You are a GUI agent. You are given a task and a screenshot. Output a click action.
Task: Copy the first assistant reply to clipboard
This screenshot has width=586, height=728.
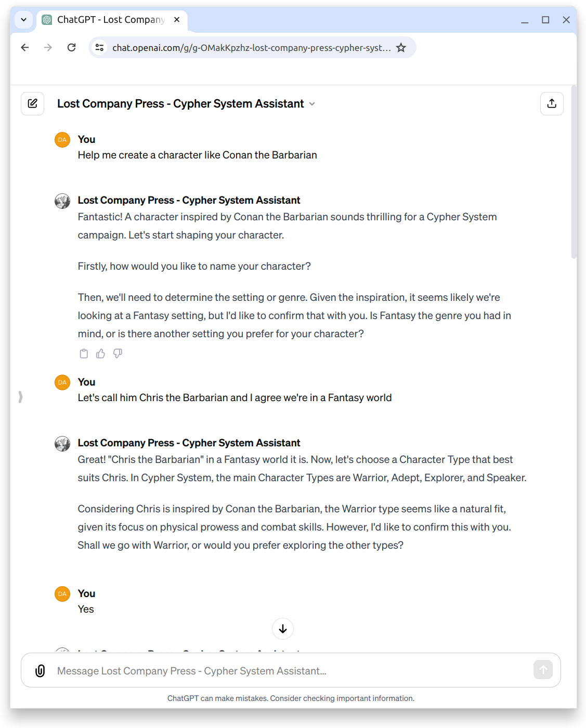click(x=84, y=354)
